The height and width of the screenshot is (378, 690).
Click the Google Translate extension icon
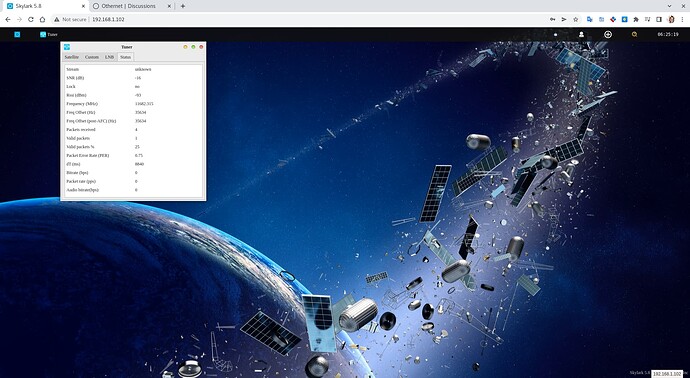pyautogui.click(x=590, y=19)
